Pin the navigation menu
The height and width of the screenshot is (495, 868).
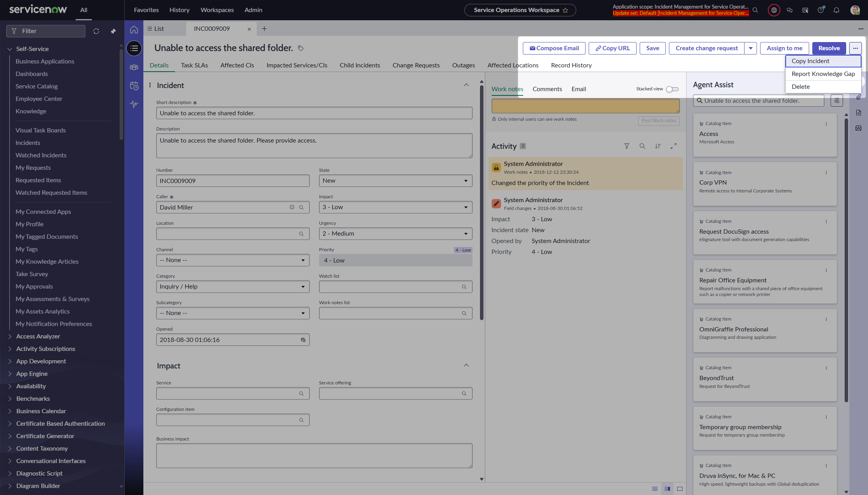tap(113, 31)
